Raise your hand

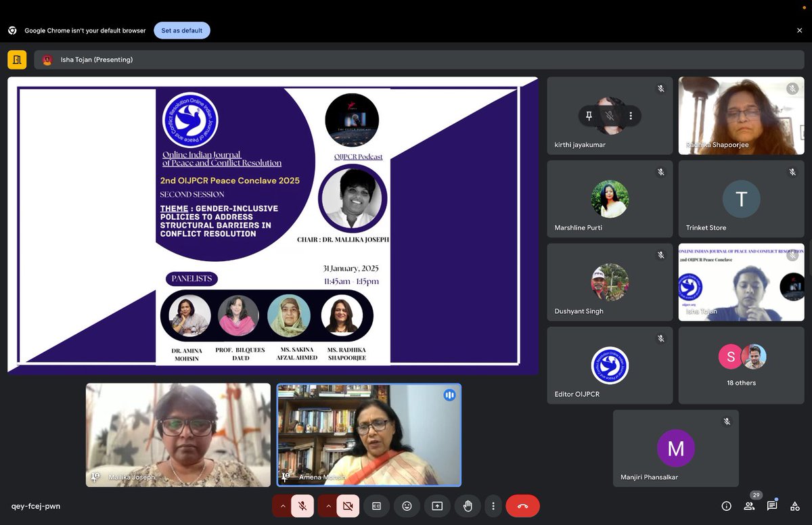click(467, 506)
